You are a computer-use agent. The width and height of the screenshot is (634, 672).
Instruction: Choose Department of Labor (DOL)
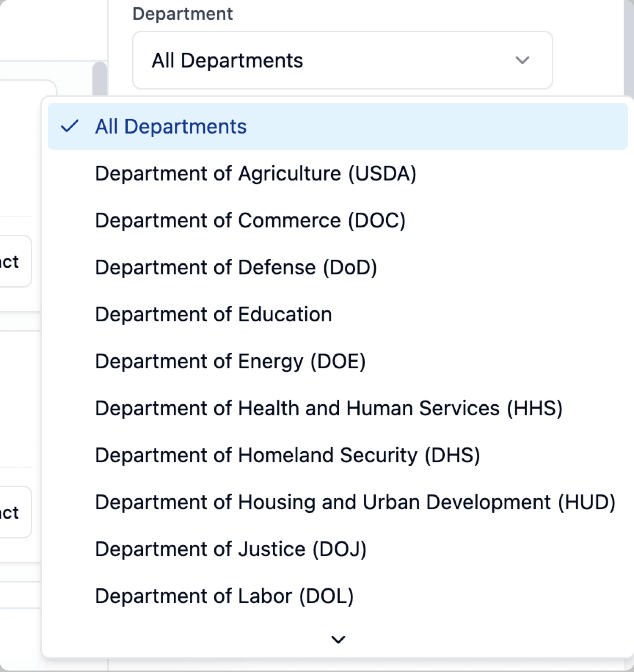tap(224, 596)
